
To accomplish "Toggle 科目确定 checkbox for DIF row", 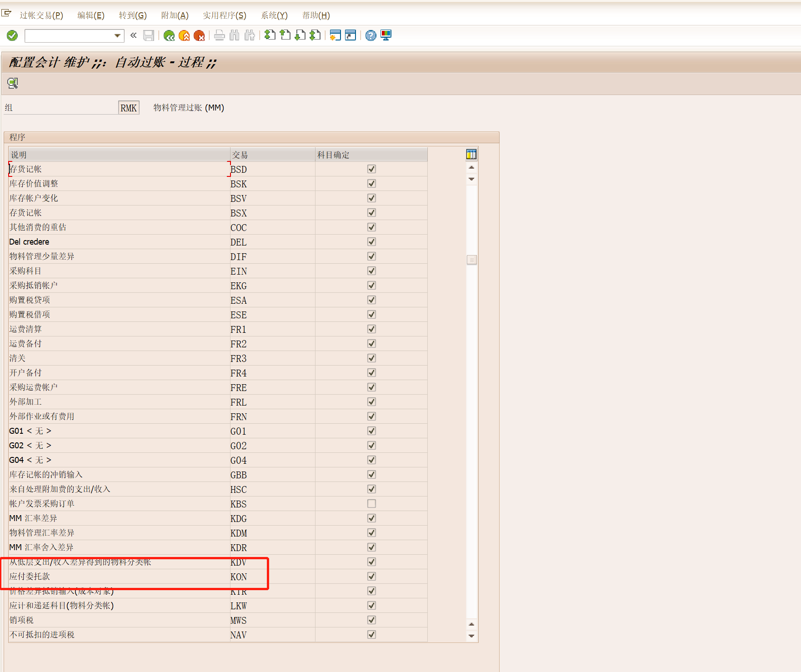I will tap(371, 256).
